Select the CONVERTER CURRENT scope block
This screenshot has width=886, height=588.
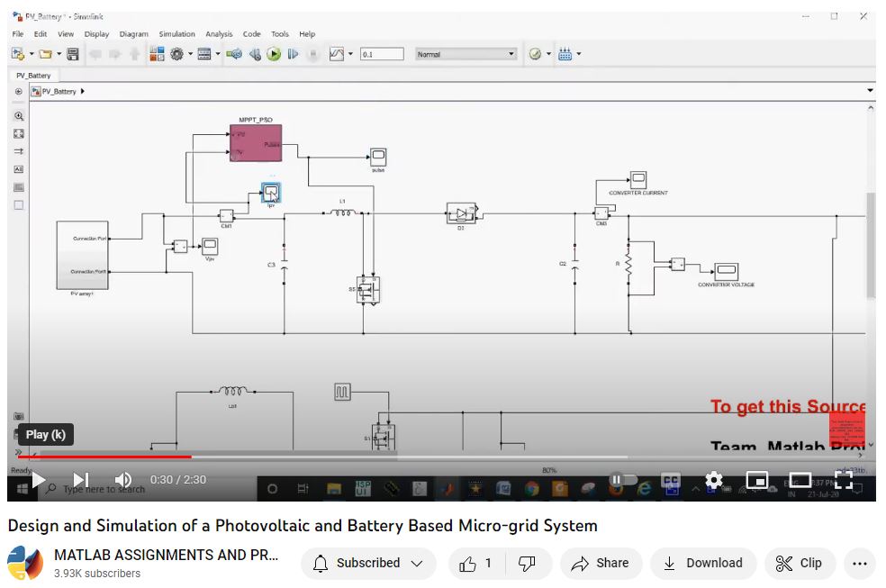pos(638,180)
